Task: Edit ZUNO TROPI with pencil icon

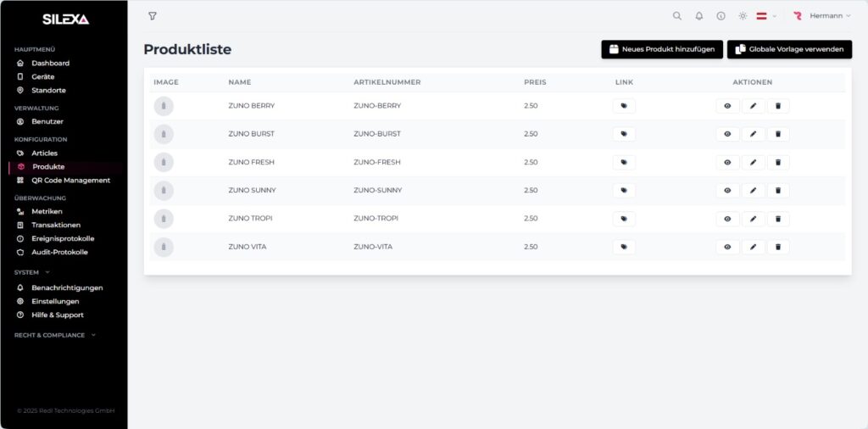Action: click(753, 219)
